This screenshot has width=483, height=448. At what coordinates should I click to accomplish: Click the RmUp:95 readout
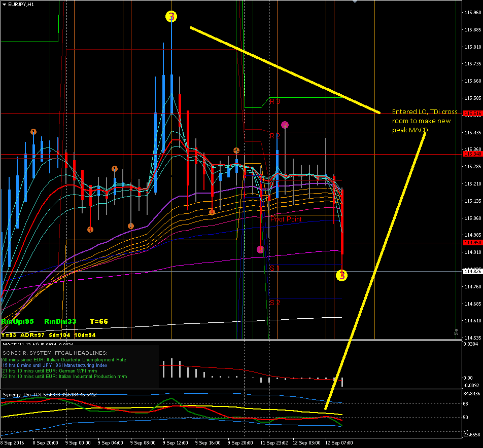click(x=18, y=321)
